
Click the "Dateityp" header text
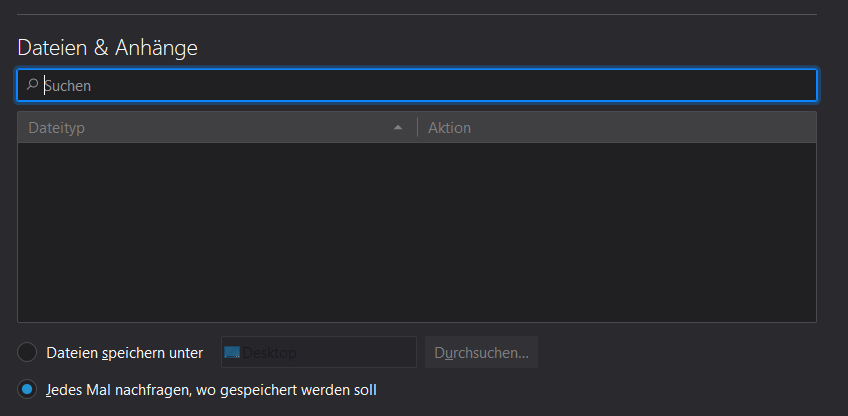[56, 128]
